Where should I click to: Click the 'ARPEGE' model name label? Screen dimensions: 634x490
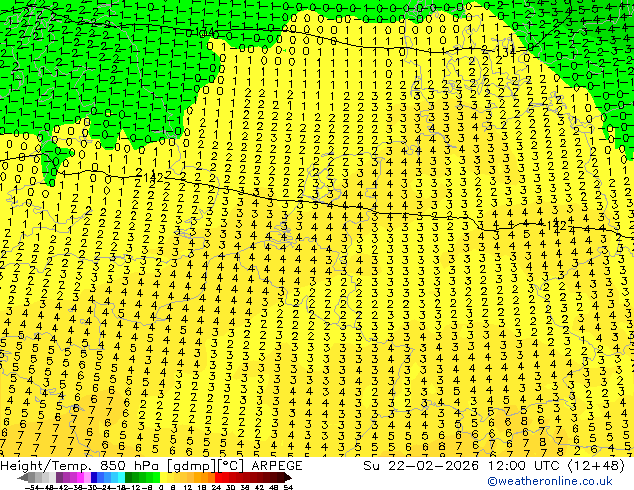277,466
